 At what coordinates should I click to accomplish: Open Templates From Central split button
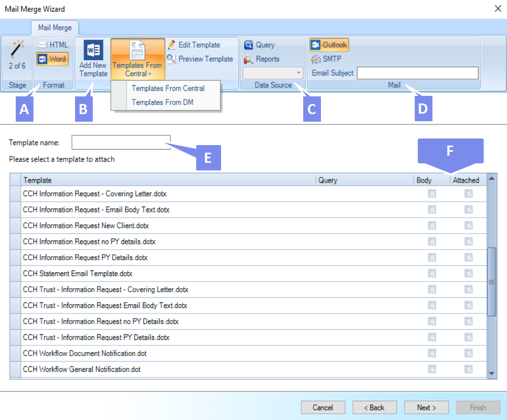[138, 59]
